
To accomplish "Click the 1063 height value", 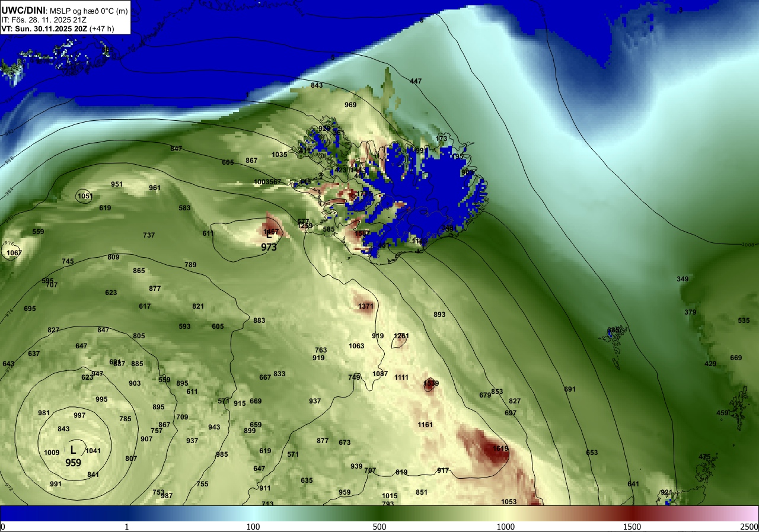I will point(356,346).
